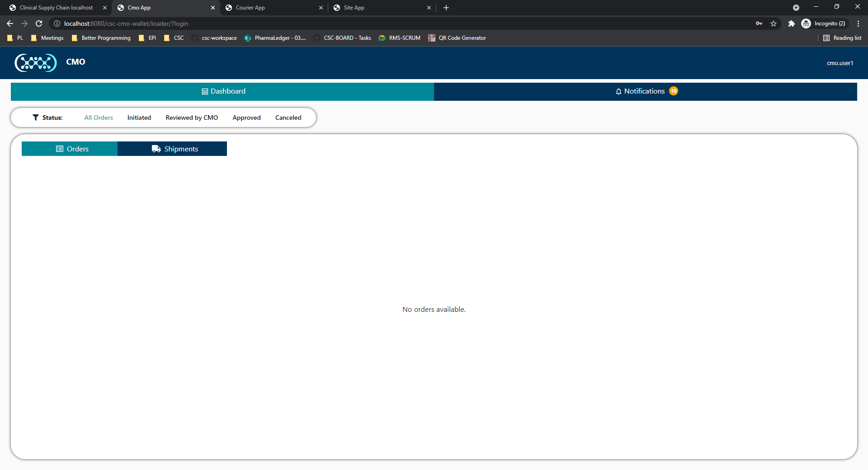The image size is (868, 470).
Task: Open the Incognito profile menu
Action: click(x=824, y=23)
